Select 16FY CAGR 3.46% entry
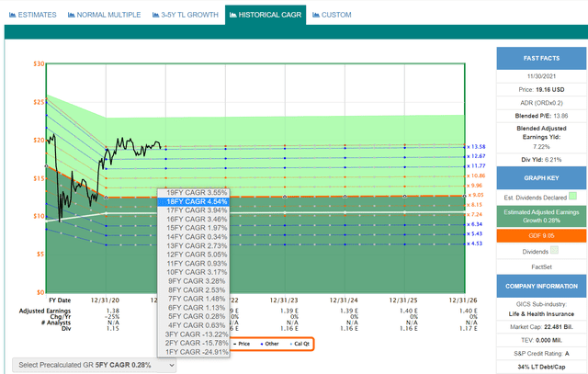The image size is (588, 374). point(193,220)
